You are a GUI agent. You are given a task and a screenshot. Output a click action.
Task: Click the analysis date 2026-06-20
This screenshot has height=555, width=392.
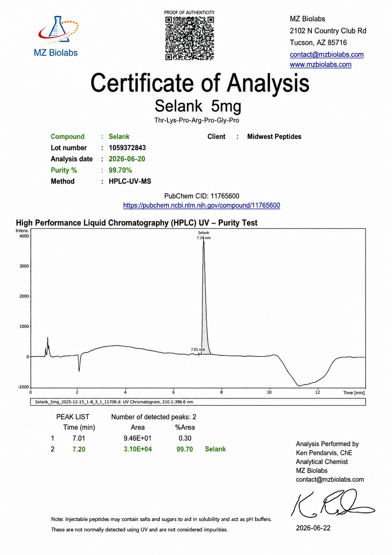tap(127, 159)
